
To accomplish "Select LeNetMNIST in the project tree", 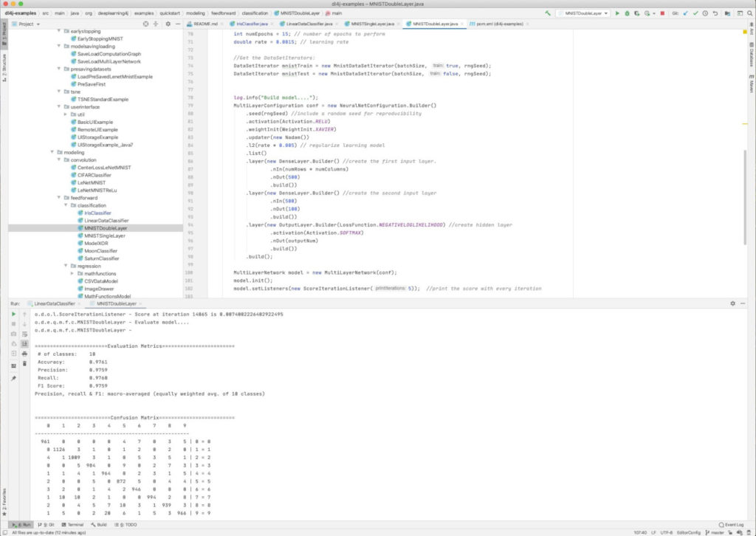I will (91, 182).
